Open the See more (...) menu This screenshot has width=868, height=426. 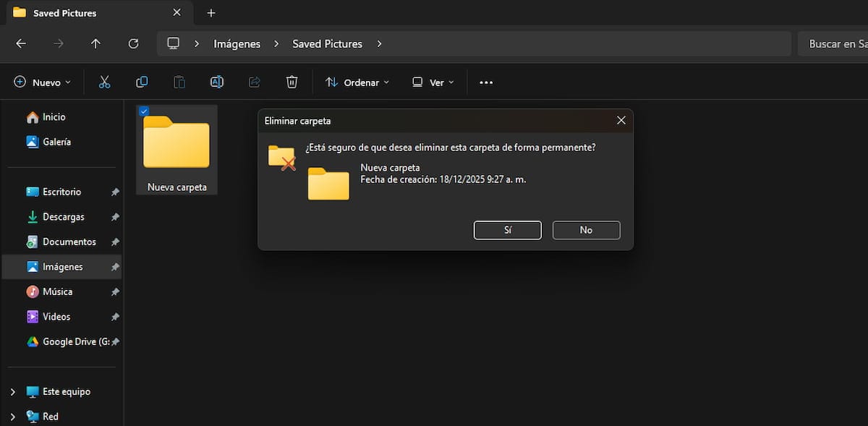485,82
